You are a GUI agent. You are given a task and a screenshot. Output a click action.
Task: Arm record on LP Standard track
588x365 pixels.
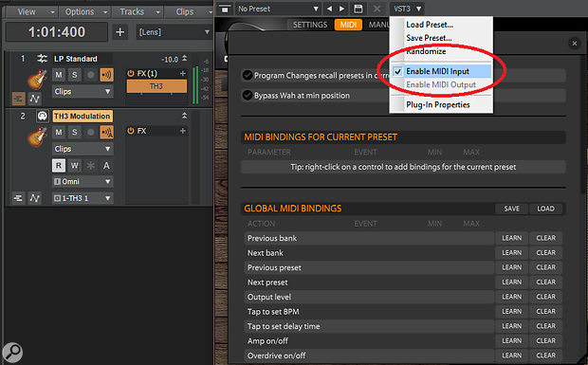coord(90,75)
